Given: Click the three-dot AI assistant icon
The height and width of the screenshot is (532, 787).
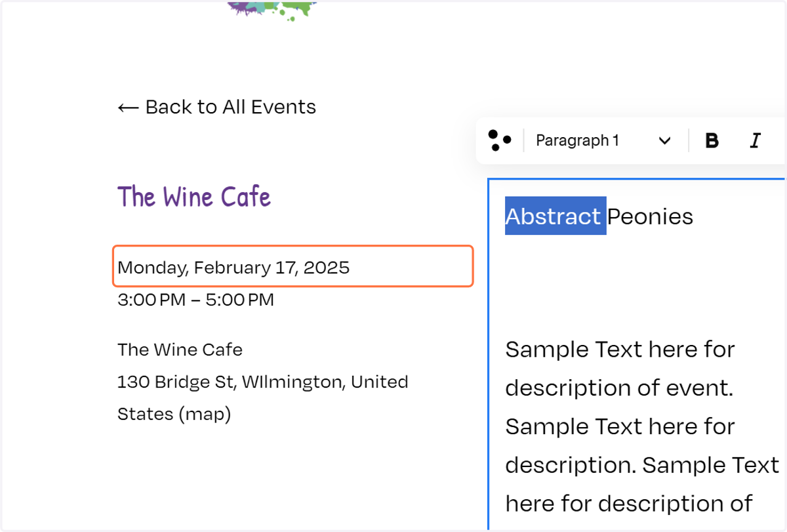Looking at the screenshot, I should [500, 140].
